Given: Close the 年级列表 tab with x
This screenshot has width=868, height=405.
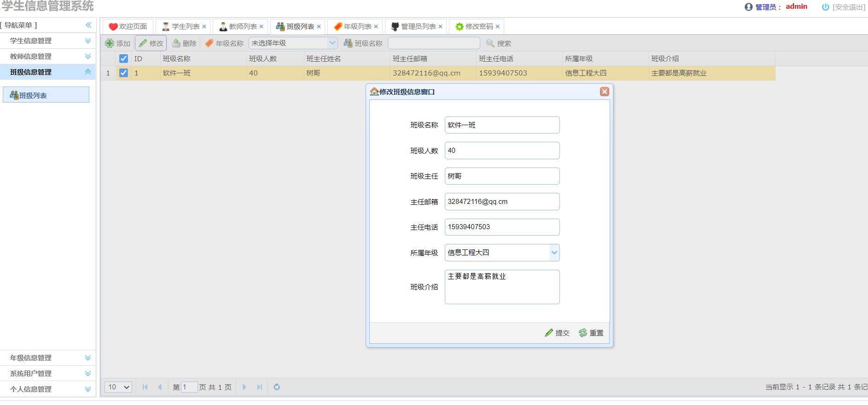Looking at the screenshot, I should (376, 27).
